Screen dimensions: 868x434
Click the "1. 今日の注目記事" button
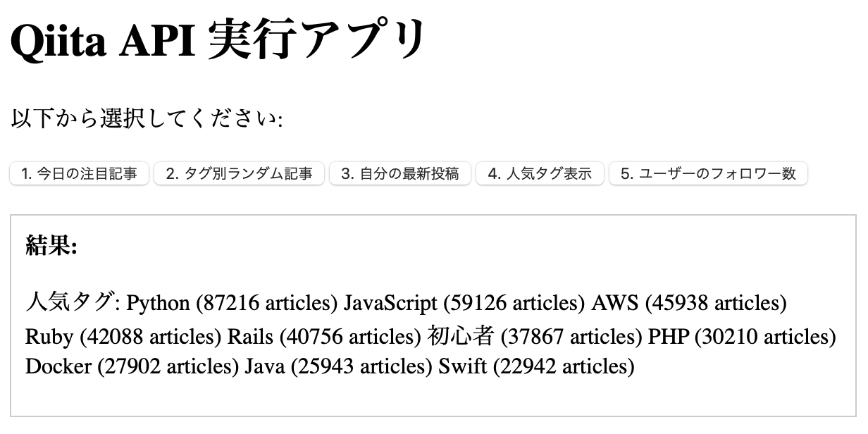pyautogui.click(x=78, y=173)
